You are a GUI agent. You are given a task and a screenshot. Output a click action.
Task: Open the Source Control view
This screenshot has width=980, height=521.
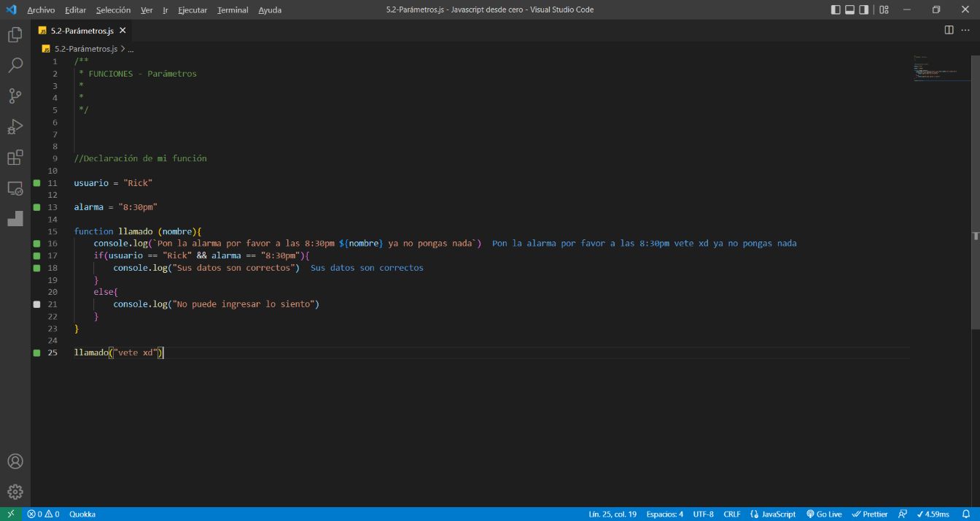(15, 96)
